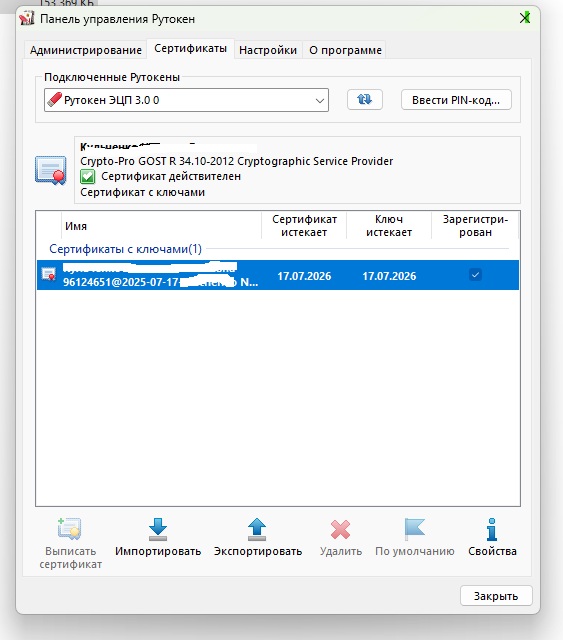Click the key expiry 17.07.2026 value

point(389,276)
